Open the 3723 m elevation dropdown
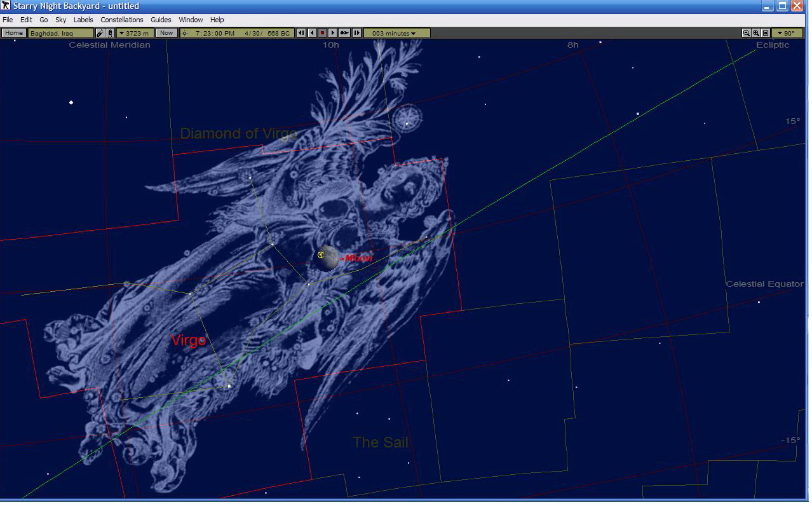 pos(135,33)
